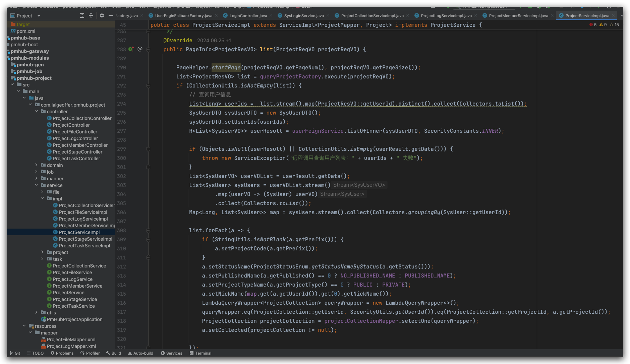Click the Collapse All icon in Project panel
The height and width of the screenshot is (364, 630).
(91, 16)
